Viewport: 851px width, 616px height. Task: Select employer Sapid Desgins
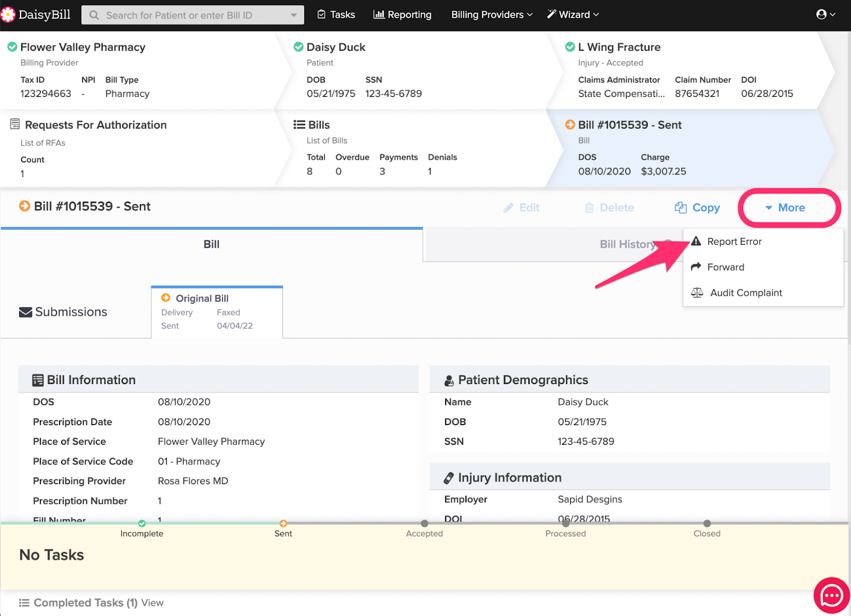(590, 500)
